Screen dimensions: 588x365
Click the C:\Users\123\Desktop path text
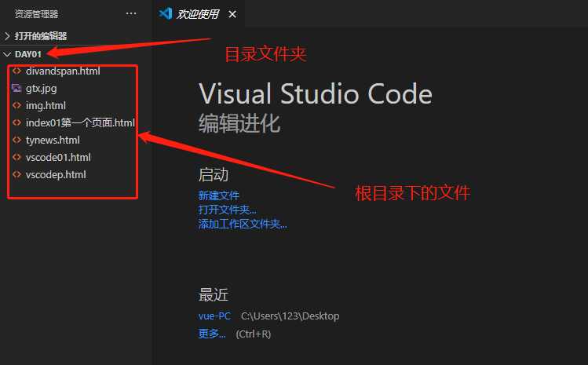click(290, 316)
